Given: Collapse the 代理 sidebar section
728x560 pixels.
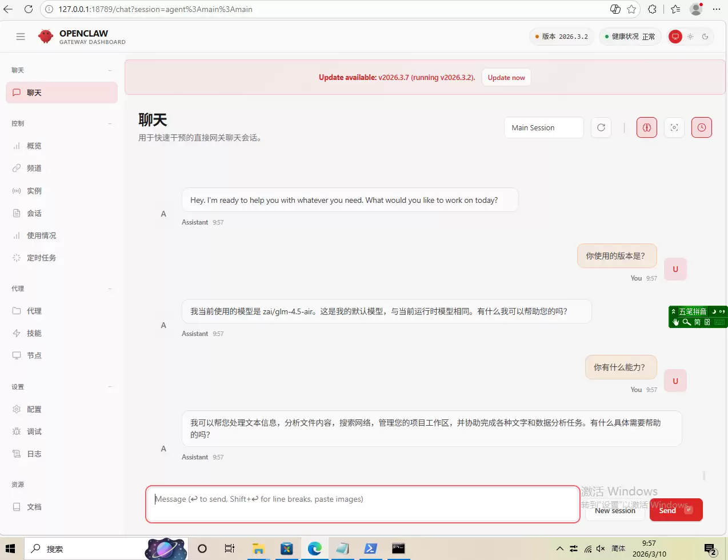Looking at the screenshot, I should pyautogui.click(x=110, y=289).
